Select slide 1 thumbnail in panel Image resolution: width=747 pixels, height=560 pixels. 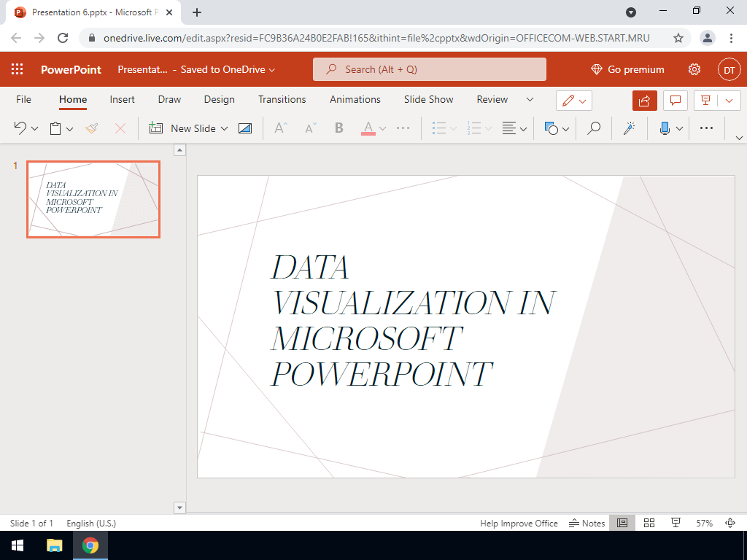(93, 199)
